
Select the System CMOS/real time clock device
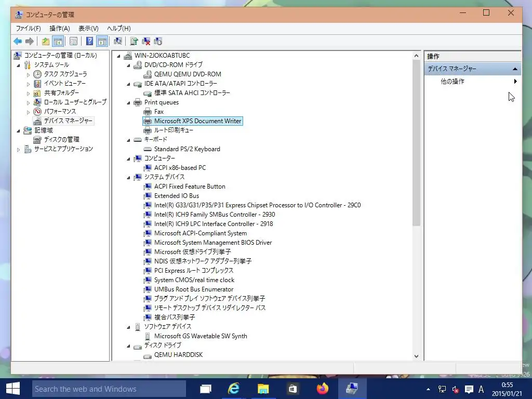coord(194,280)
